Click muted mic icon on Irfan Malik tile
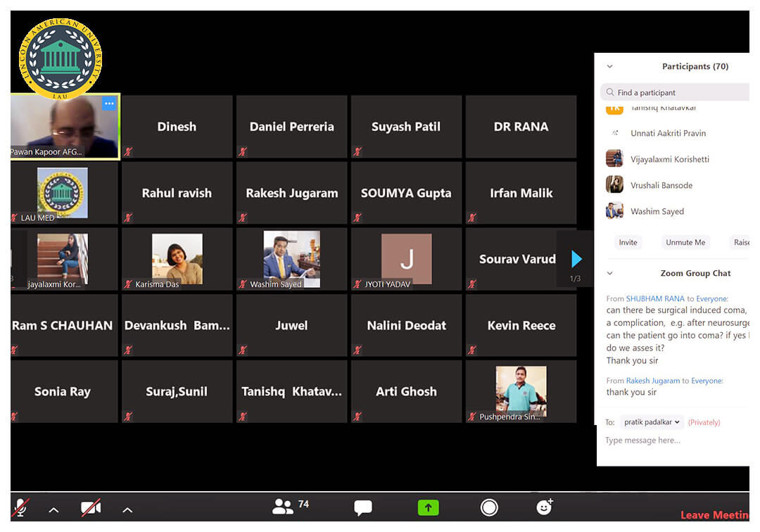 (472, 217)
